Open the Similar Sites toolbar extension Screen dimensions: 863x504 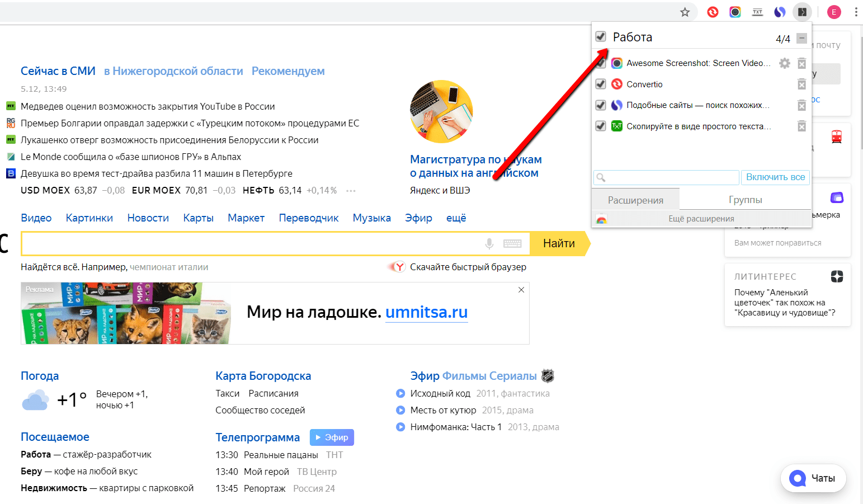pyautogui.click(x=780, y=12)
